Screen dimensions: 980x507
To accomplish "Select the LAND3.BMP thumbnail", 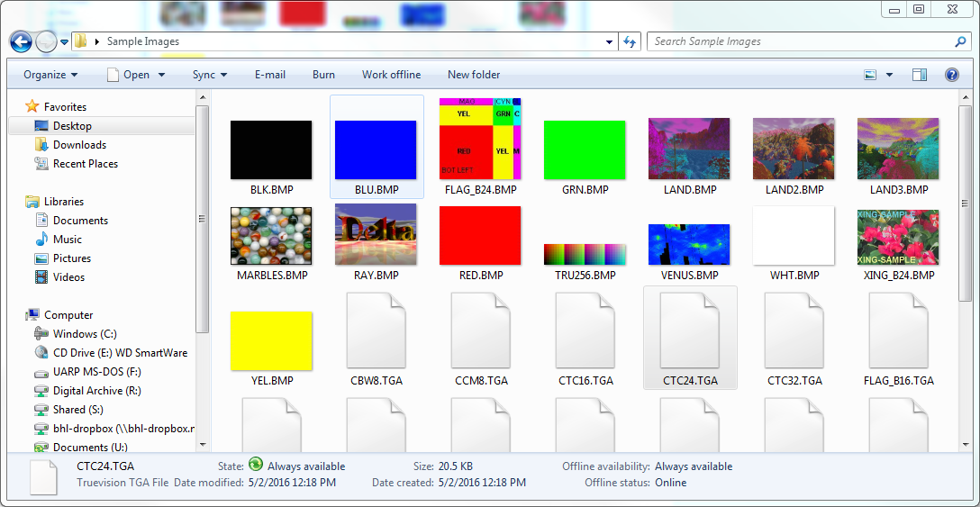I will pos(897,149).
